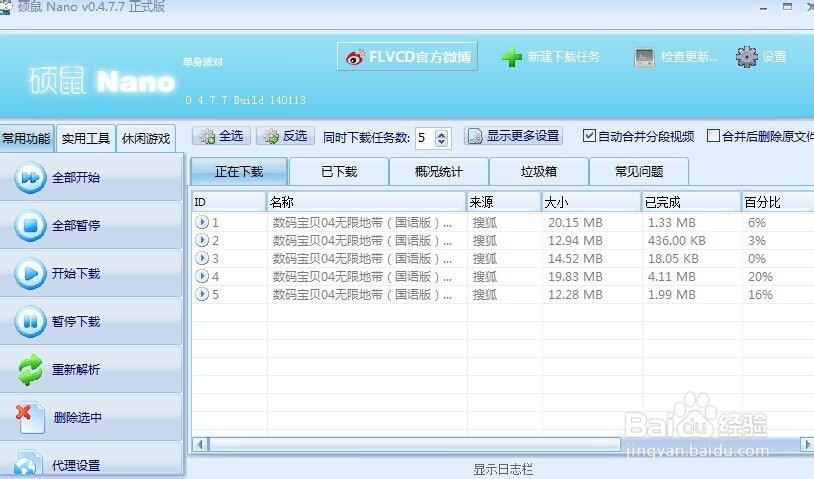Screen dimensions: 814x479
Task: Click the 全选 select-all button
Action: (222, 136)
